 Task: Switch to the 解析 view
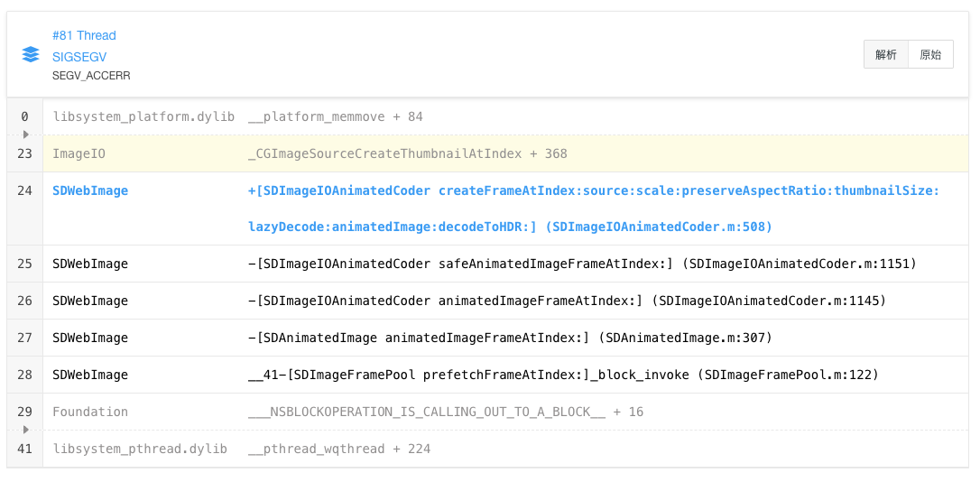coord(885,54)
